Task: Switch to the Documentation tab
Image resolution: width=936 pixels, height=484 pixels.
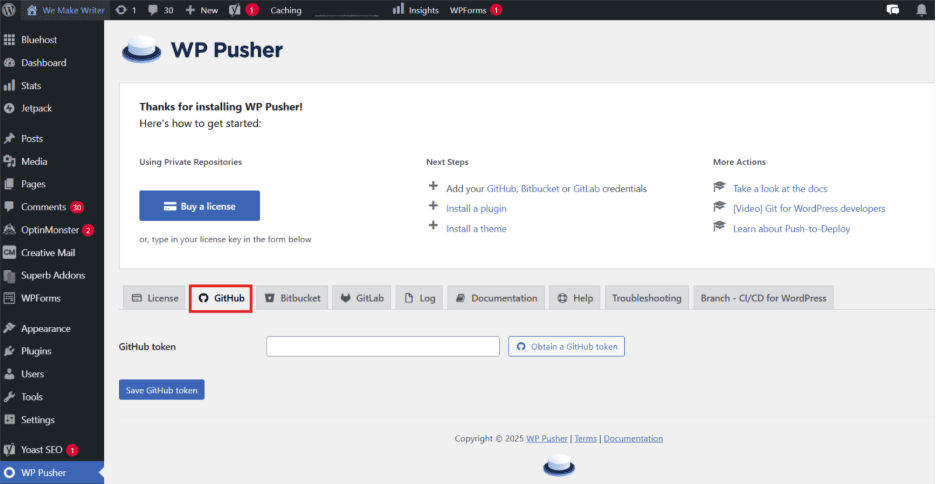Action: [496, 298]
